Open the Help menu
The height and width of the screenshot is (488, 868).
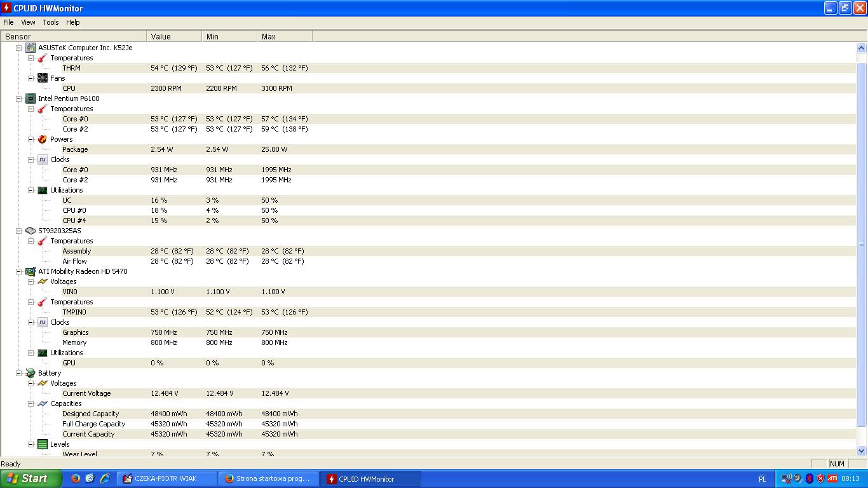click(x=73, y=22)
